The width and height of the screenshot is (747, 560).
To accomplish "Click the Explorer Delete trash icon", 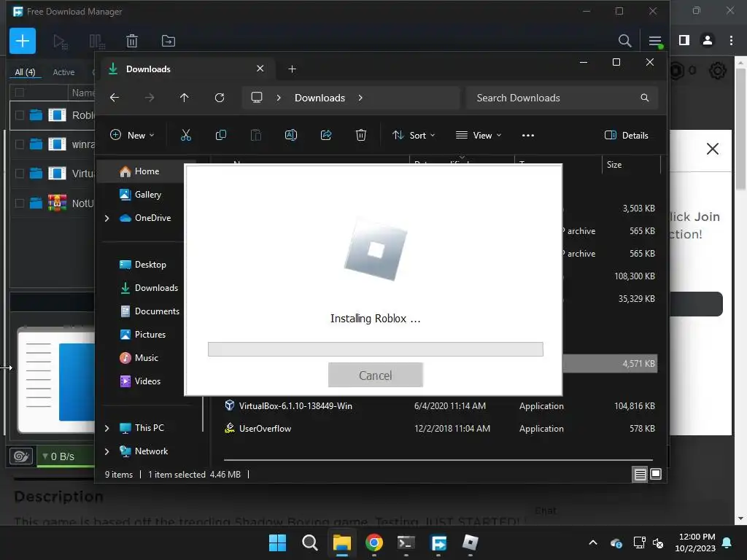I will [x=361, y=135].
